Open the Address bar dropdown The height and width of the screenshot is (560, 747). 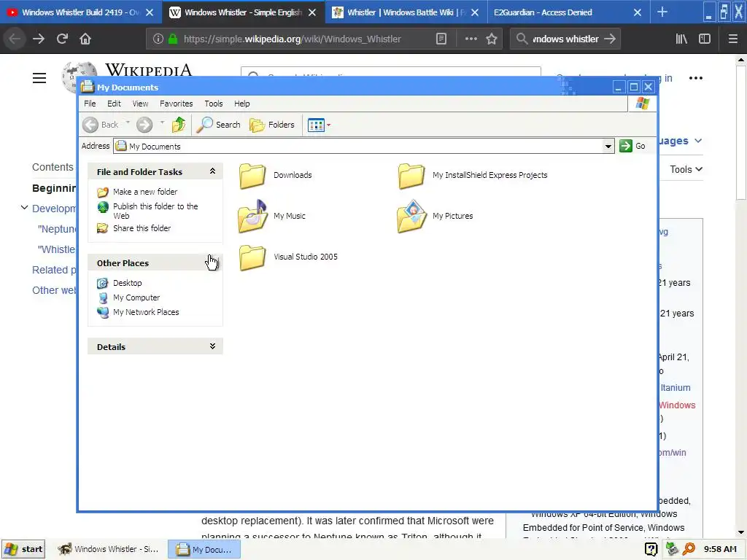point(608,146)
